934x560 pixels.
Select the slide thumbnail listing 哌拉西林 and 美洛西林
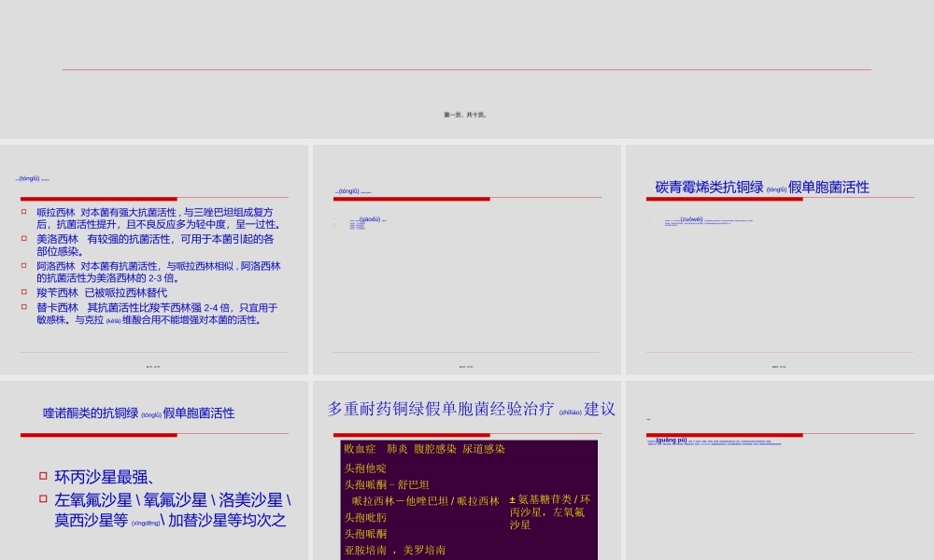point(154,259)
